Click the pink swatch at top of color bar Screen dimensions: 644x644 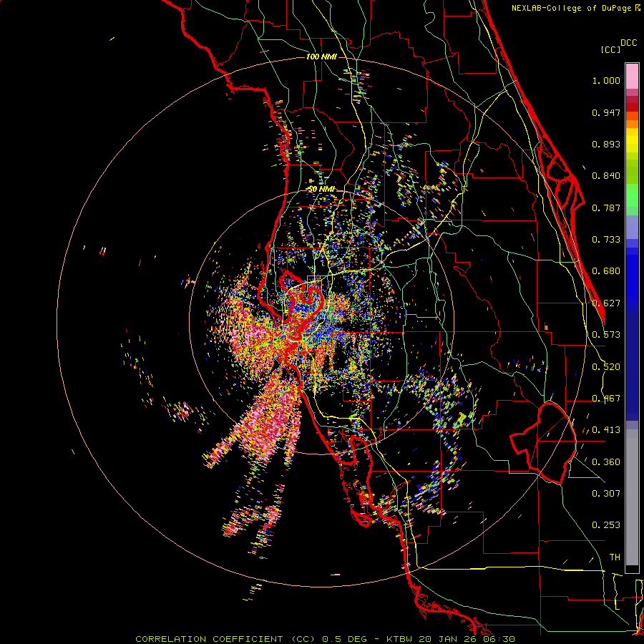point(632,77)
